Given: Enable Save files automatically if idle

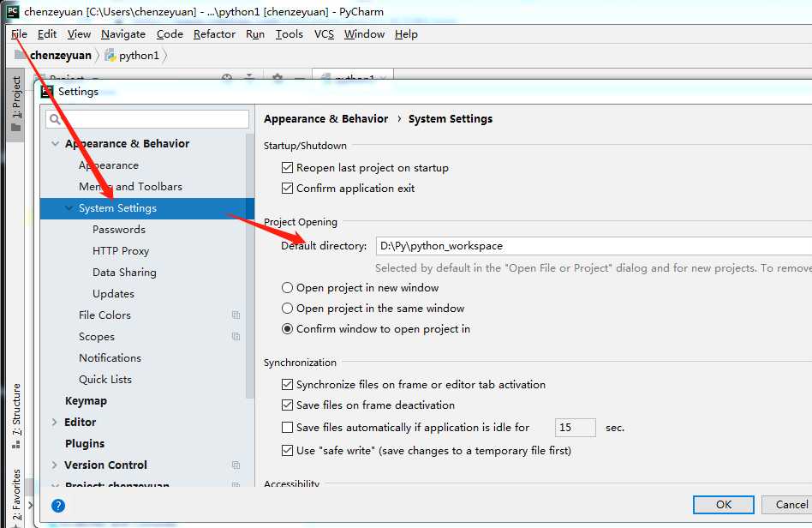Looking at the screenshot, I should 288,428.
